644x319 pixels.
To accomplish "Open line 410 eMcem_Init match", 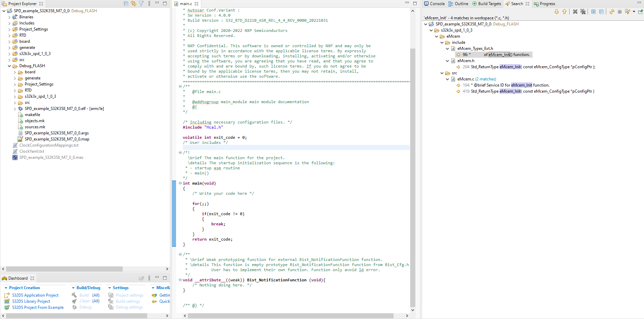I will coord(528,91).
